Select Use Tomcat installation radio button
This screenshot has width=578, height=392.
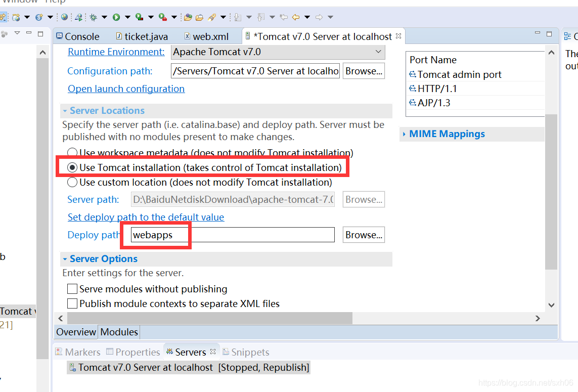72,167
